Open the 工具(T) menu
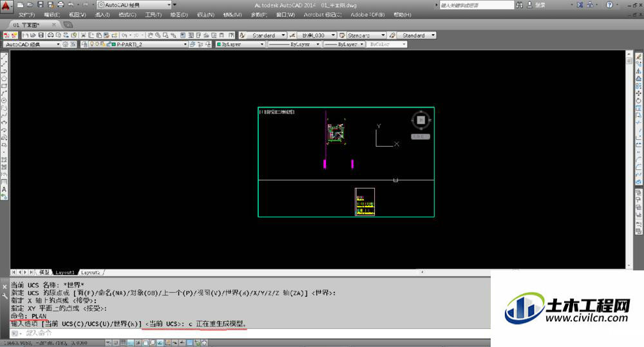Image resolution: width=644 pixels, height=347 pixels. pyautogui.click(x=153, y=14)
